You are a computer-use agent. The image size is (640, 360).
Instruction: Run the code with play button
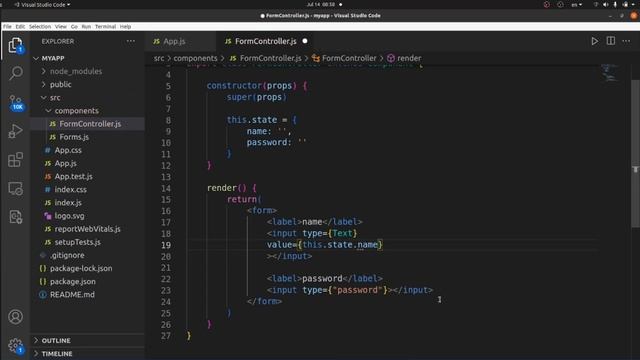595,41
